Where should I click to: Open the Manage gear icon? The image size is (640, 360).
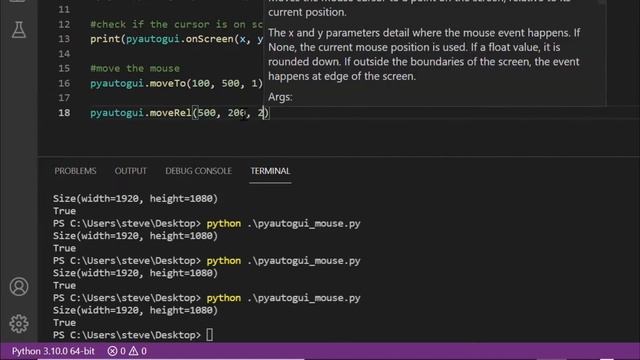[19, 324]
